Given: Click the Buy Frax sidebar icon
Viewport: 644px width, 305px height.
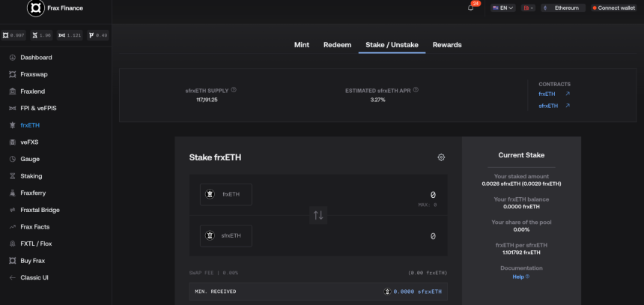Looking at the screenshot, I should (x=12, y=261).
